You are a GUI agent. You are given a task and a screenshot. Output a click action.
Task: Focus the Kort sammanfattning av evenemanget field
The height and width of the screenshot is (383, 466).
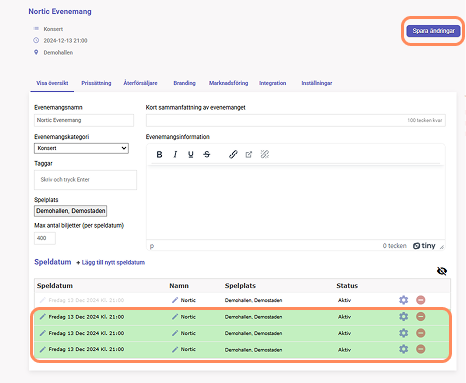point(296,120)
